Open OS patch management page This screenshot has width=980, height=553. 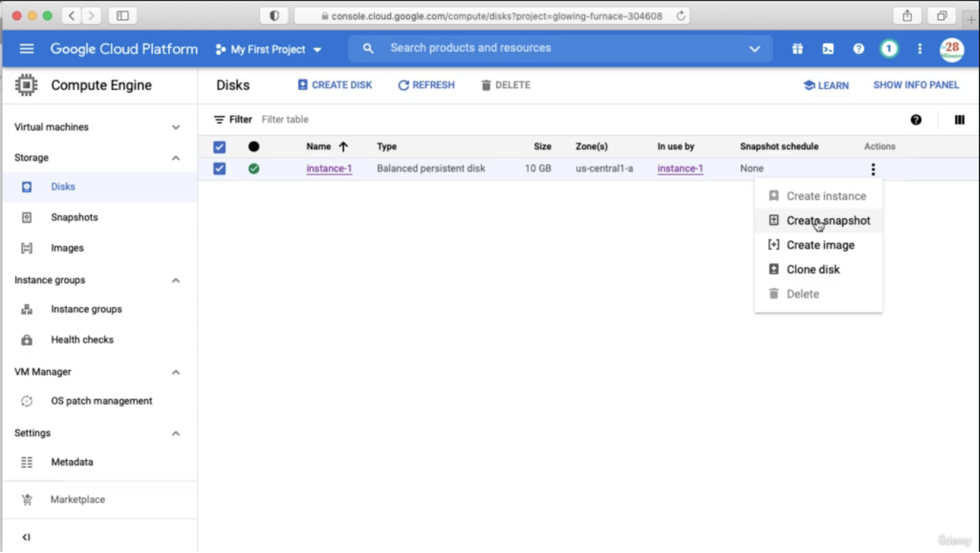point(101,401)
